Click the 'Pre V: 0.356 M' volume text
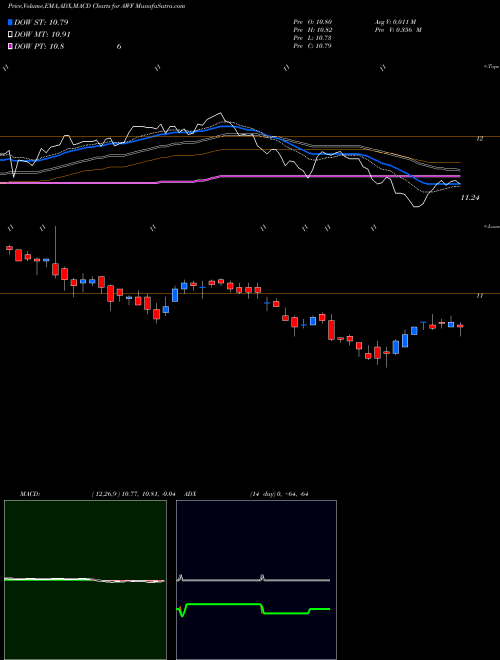This screenshot has width=500, height=660. click(x=397, y=30)
